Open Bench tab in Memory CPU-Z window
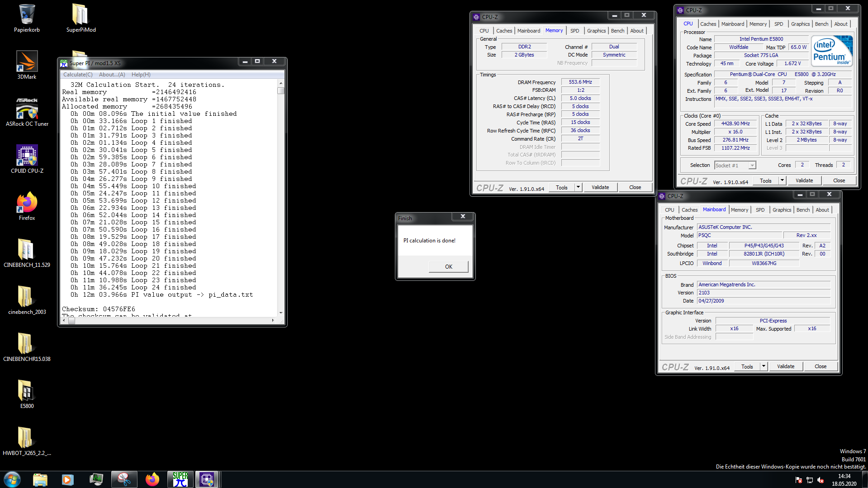This screenshot has width=868, height=488. [x=617, y=31]
